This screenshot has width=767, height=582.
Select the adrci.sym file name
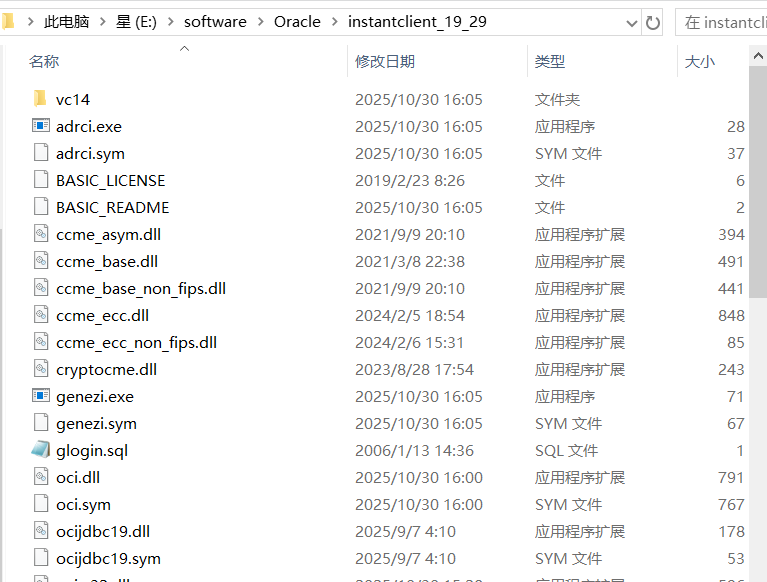click(90, 154)
